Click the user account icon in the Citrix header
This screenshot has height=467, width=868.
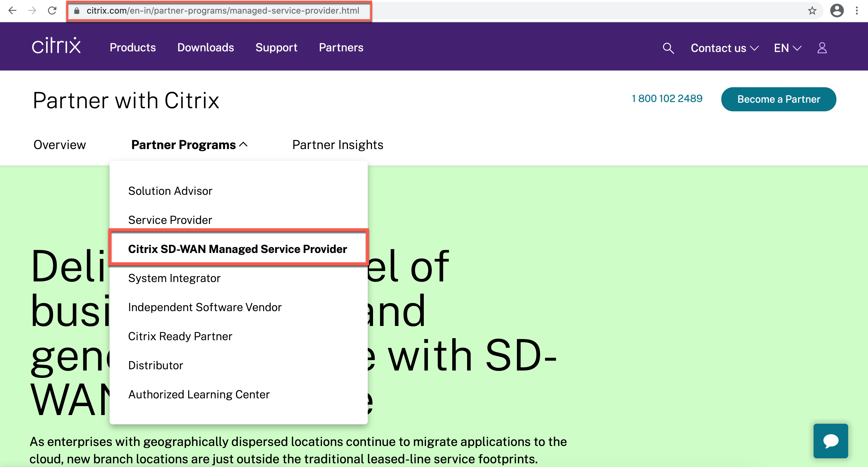[x=822, y=48]
